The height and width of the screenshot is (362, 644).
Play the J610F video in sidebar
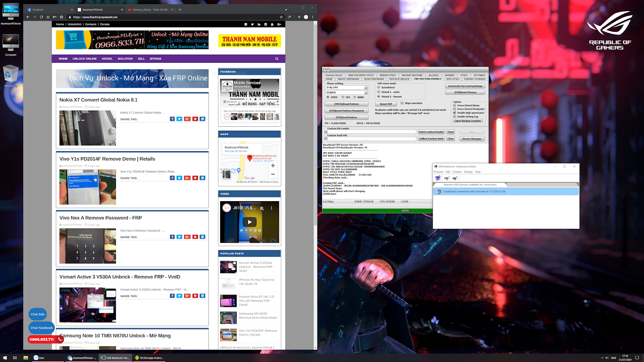(250, 222)
